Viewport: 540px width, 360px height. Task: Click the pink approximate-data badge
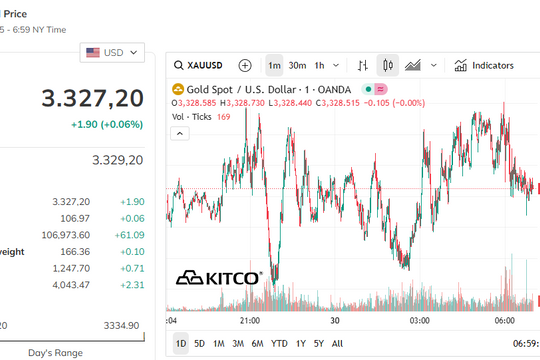pyautogui.click(x=381, y=89)
